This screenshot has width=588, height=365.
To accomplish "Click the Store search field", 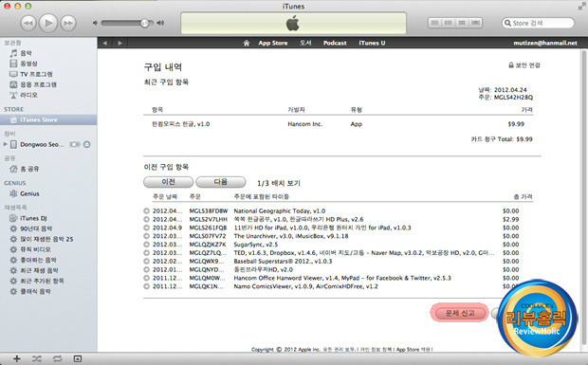I will point(538,24).
